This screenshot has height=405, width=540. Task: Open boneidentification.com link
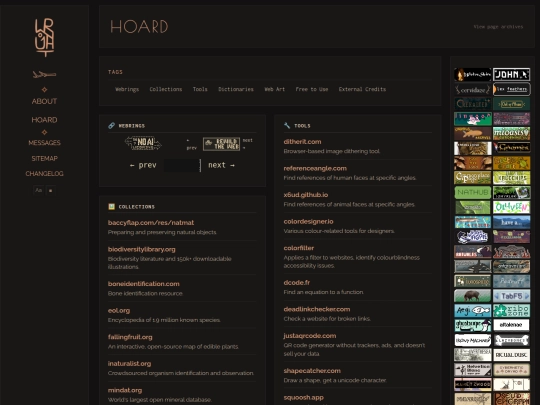click(144, 284)
